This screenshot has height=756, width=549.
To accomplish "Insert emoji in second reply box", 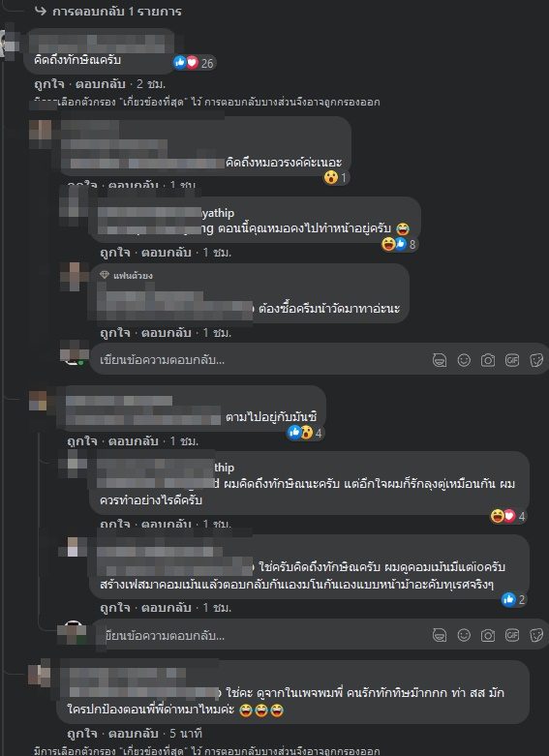I will pyautogui.click(x=464, y=635).
